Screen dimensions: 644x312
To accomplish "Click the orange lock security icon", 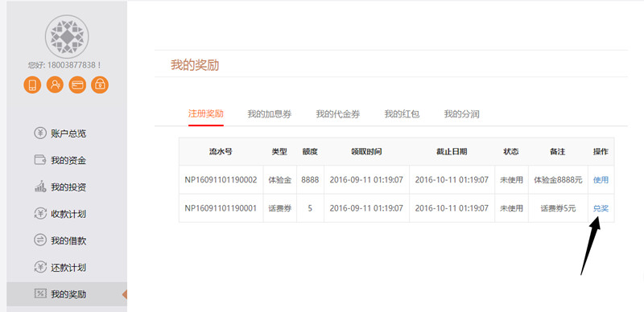I will point(100,85).
